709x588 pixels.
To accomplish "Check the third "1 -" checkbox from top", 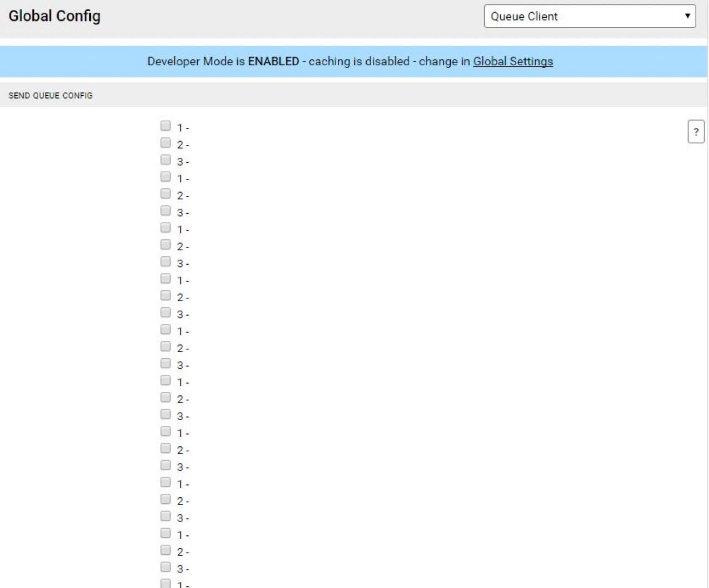I will pyautogui.click(x=166, y=228).
